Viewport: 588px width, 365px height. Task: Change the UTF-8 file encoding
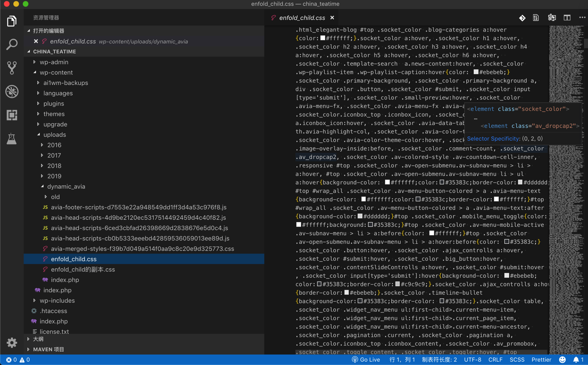pos(473,360)
